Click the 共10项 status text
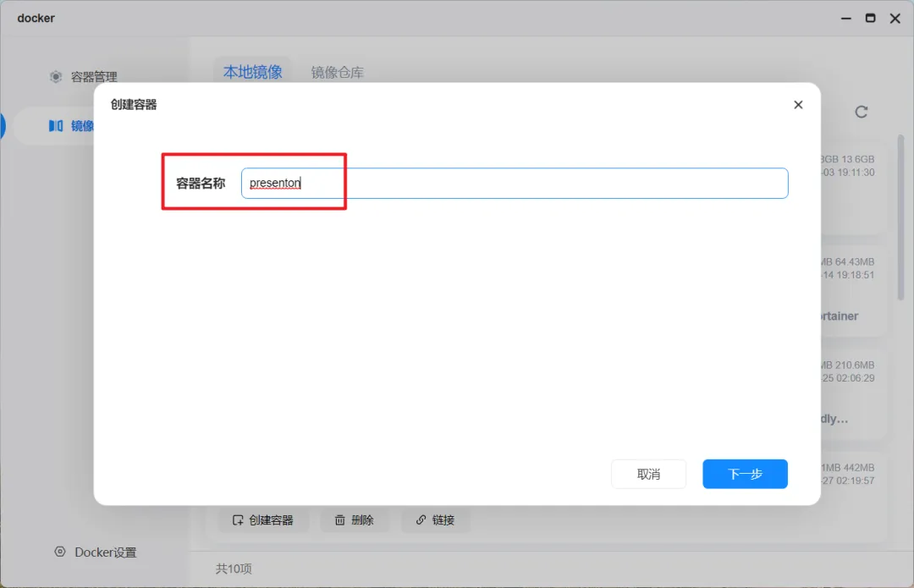 234,569
